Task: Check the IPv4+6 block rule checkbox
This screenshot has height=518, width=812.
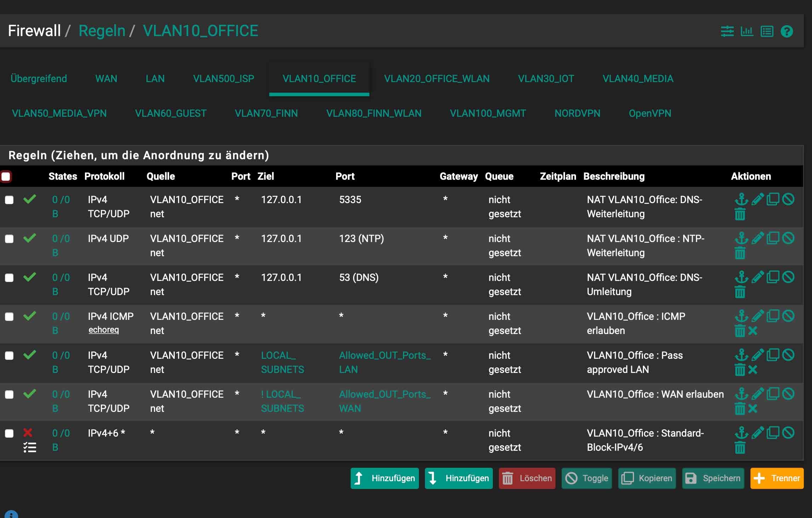Action: pos(9,433)
